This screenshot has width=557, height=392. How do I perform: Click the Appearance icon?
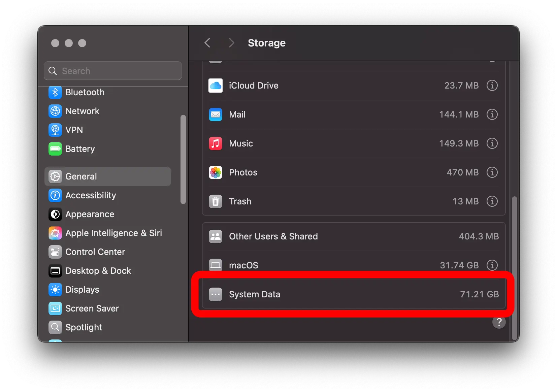pyautogui.click(x=55, y=214)
